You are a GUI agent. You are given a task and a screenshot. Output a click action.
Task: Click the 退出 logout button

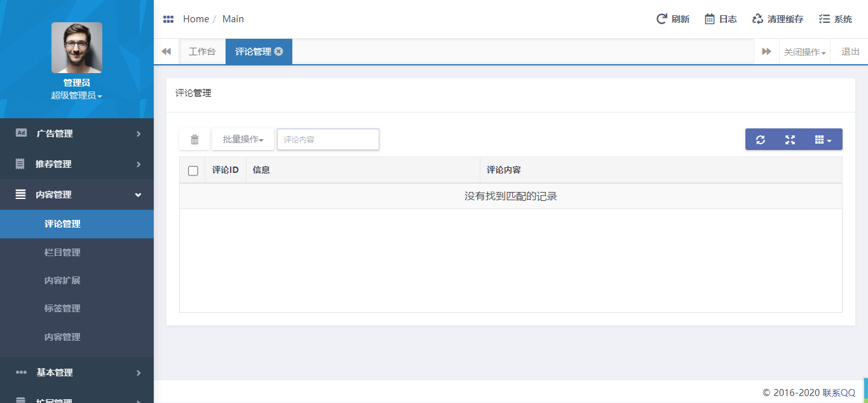(x=850, y=52)
